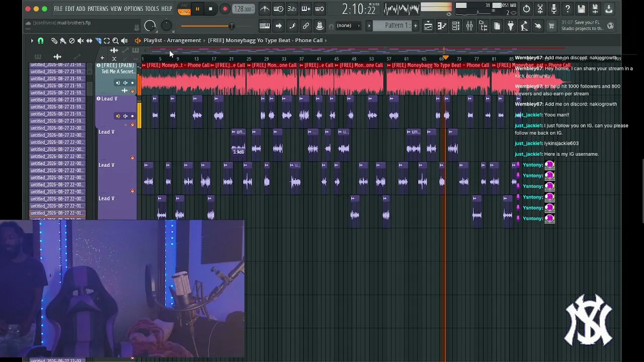Toggle the 3-2-1 countdown before recording
This screenshot has height=362, width=644.
(x=292, y=9)
